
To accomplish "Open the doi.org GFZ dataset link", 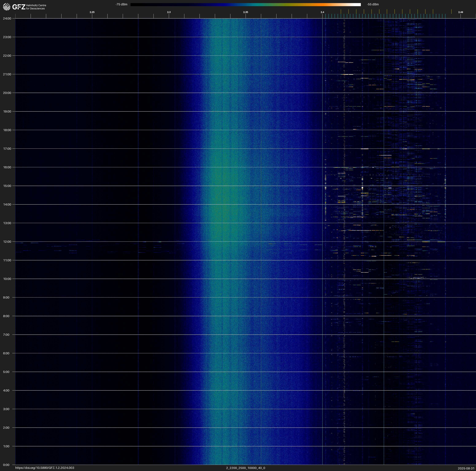I will pos(45,468).
